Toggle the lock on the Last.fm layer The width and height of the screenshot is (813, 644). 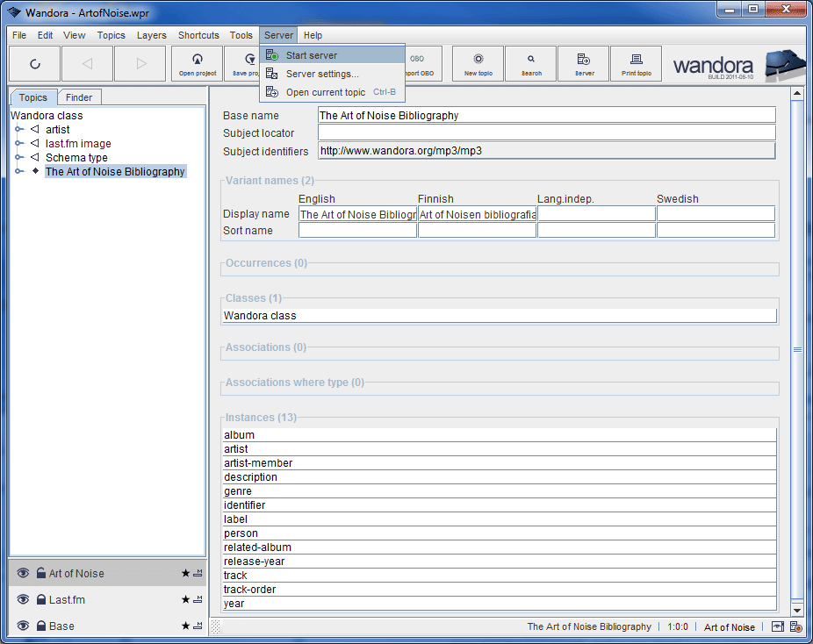coord(41,600)
